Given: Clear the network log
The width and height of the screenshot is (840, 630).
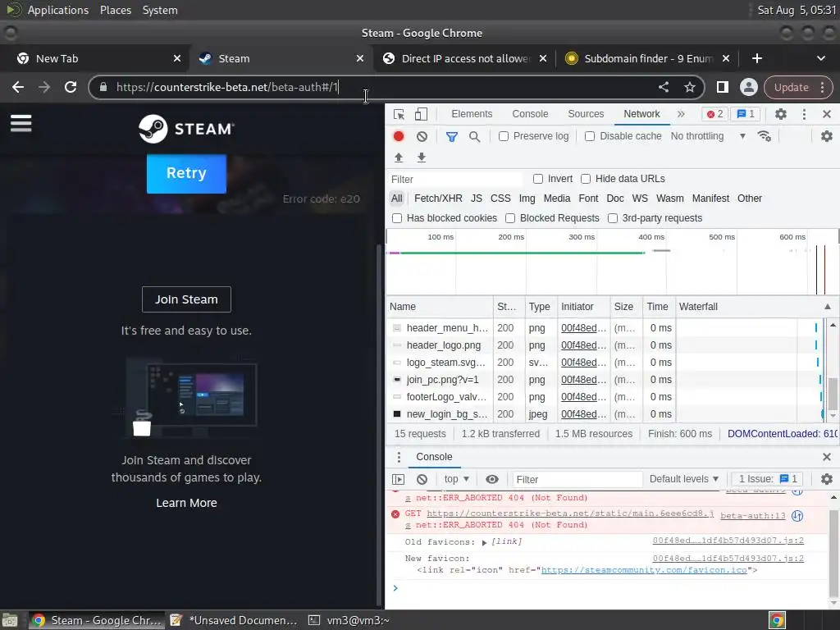Looking at the screenshot, I should (x=422, y=136).
